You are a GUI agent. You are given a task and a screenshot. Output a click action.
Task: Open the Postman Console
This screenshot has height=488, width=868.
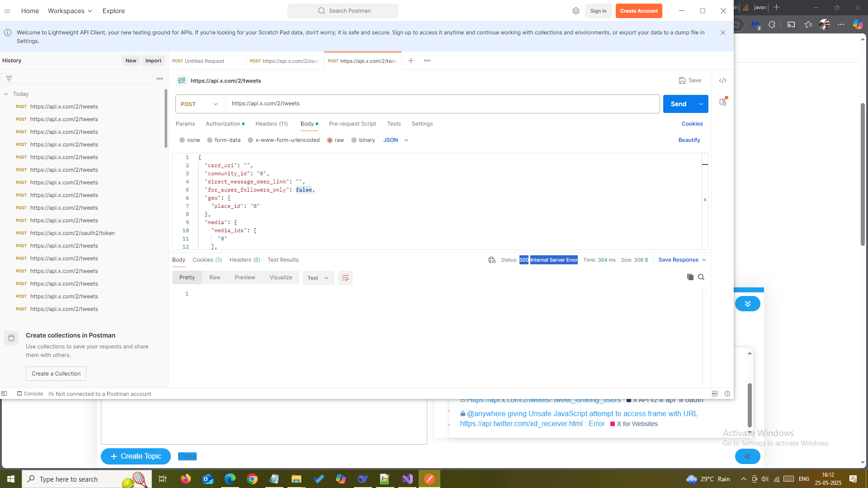pos(30,394)
